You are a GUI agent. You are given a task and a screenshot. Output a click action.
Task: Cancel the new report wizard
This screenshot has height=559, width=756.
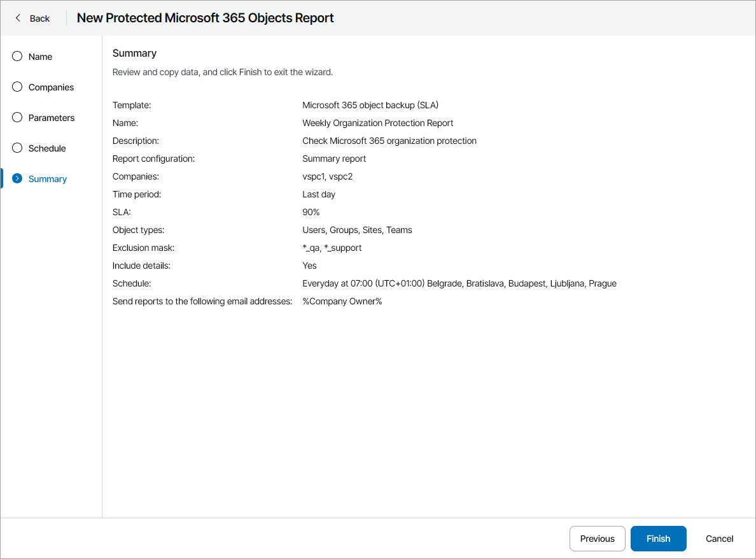tap(719, 539)
